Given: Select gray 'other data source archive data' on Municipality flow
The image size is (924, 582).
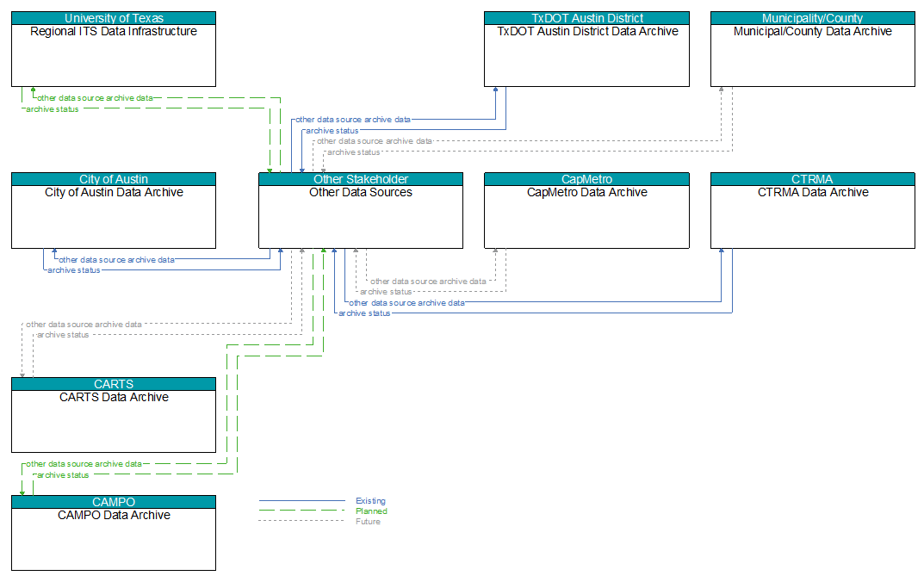Looking at the screenshot, I should [375, 141].
